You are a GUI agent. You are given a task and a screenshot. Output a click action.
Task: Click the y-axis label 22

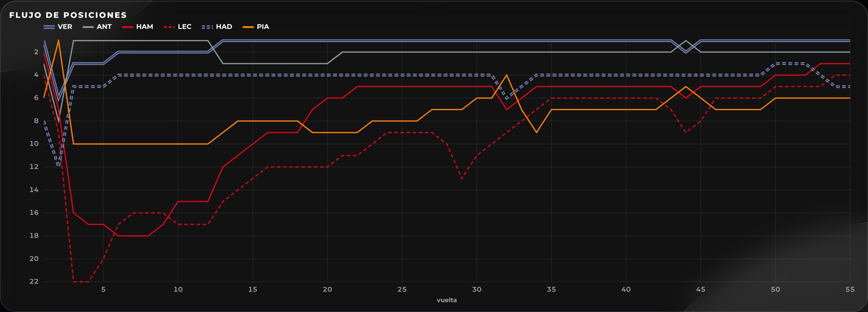pos(34,282)
